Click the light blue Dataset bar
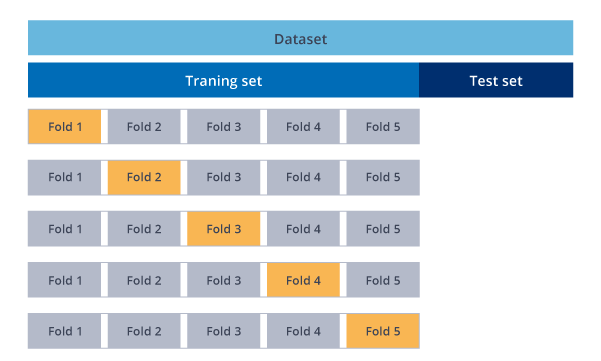The height and width of the screenshot is (361, 601). point(300,38)
